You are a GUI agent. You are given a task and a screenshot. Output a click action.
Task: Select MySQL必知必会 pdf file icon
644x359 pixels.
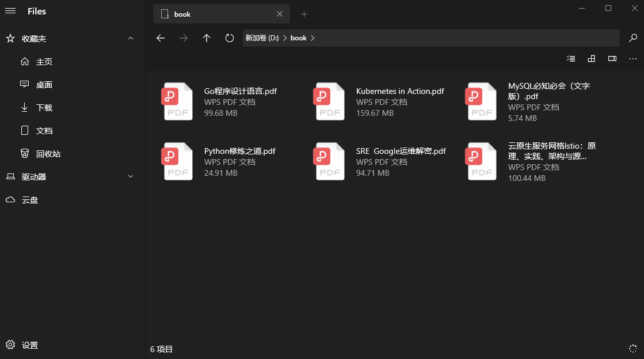click(x=481, y=101)
